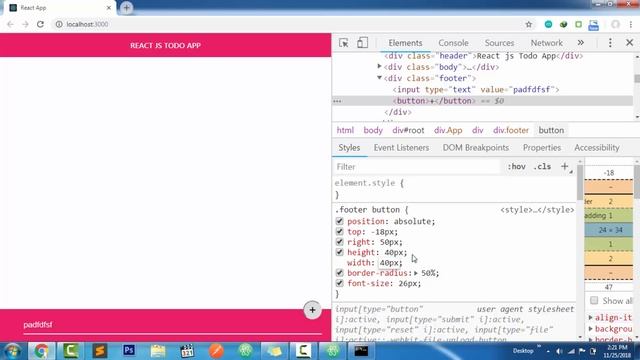Screen dimensions: 640x360
Task: Switch to the Accessibility tab
Action: pyautogui.click(x=597, y=148)
